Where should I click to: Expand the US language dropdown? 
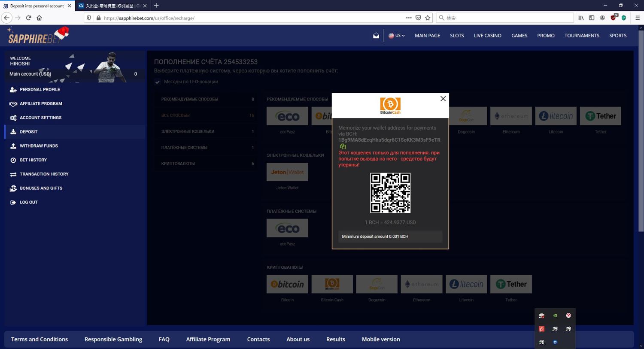(x=397, y=36)
